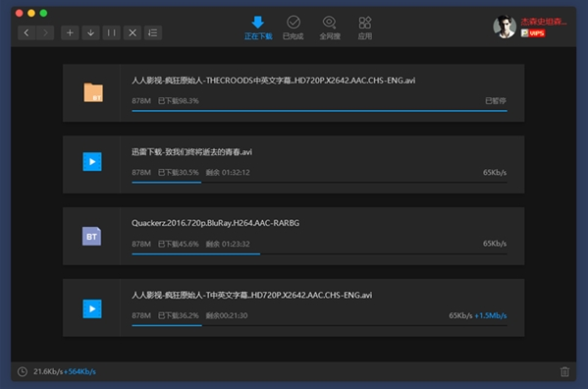Click the red username at top right
This screenshot has height=389, width=588.
coord(544,22)
